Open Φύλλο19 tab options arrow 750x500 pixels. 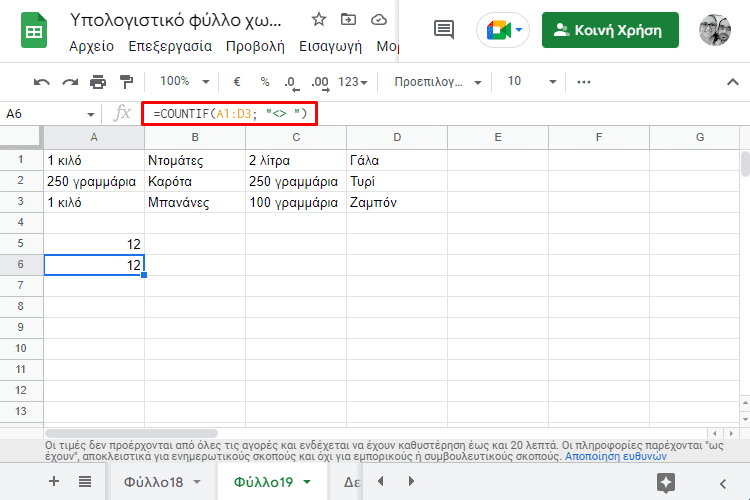[307, 482]
